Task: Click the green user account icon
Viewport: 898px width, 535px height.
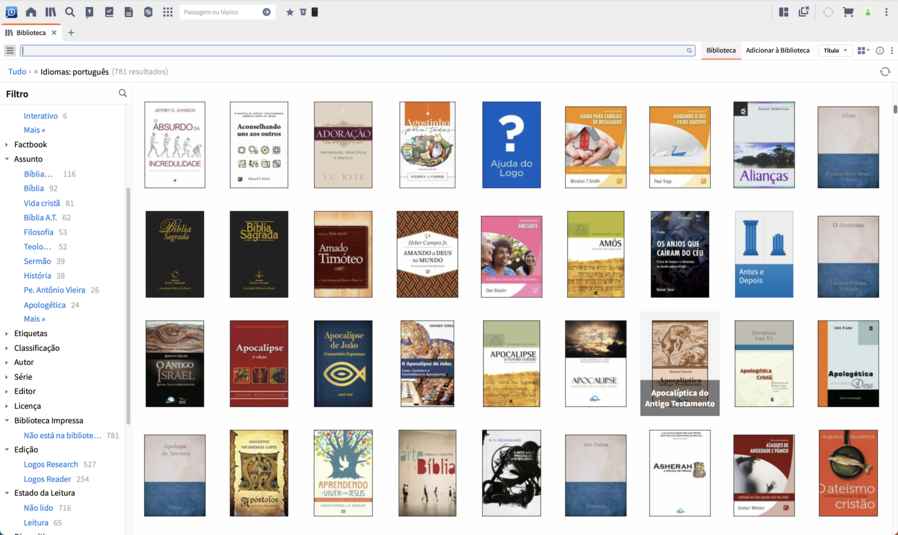Action: [868, 12]
